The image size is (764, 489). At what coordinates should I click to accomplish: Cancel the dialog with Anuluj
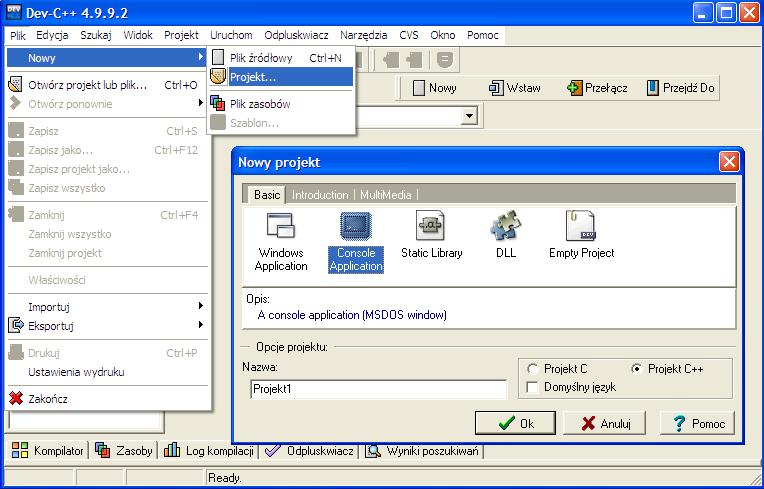coord(604,423)
